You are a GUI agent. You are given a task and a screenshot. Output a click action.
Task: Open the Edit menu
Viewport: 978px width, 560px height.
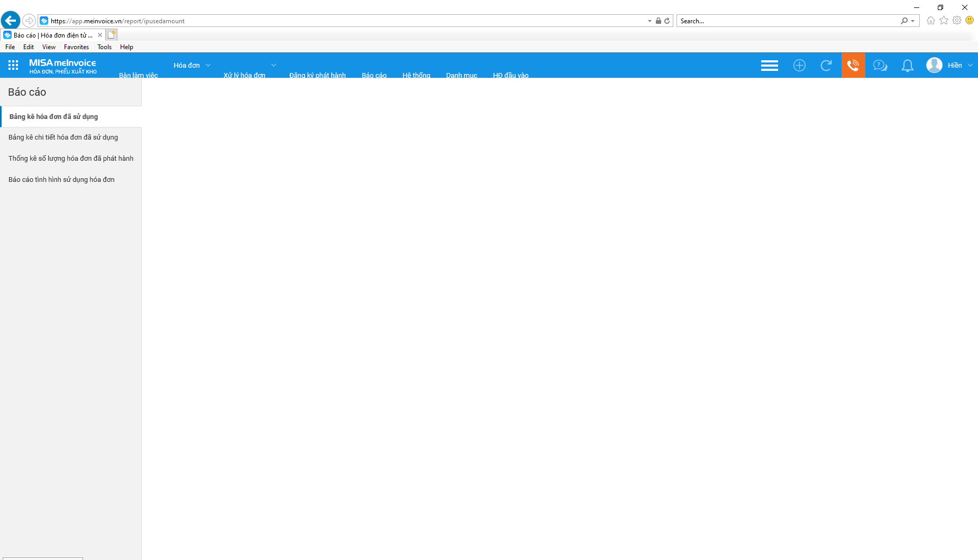29,47
